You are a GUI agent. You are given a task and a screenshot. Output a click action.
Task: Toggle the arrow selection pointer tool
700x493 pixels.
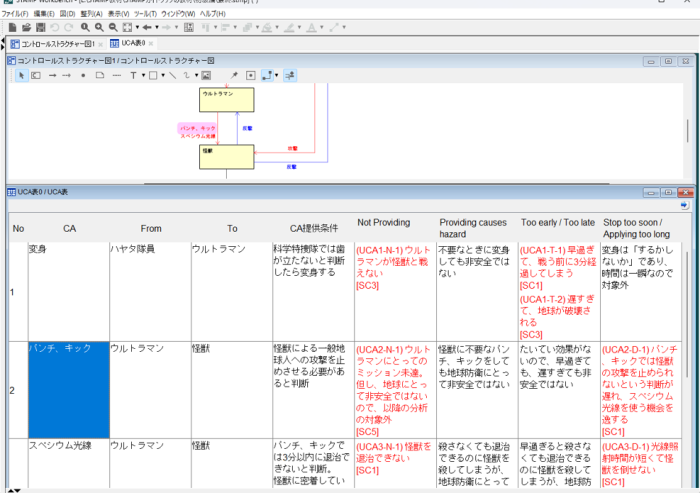click(21, 75)
